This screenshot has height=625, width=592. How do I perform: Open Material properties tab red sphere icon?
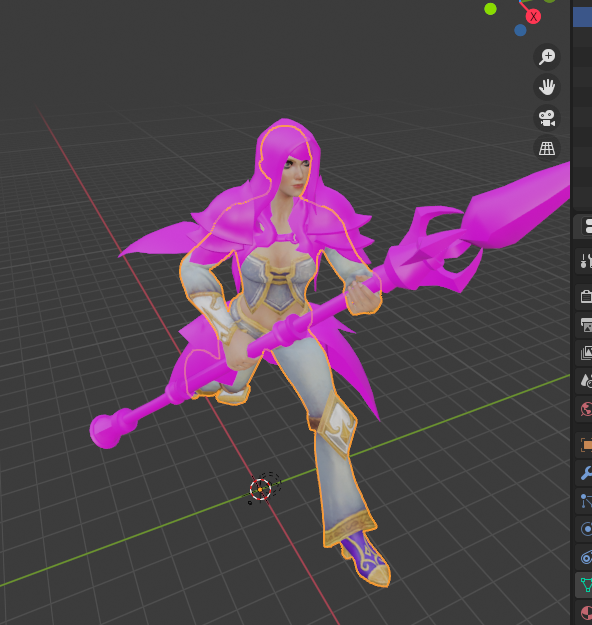tap(585, 612)
